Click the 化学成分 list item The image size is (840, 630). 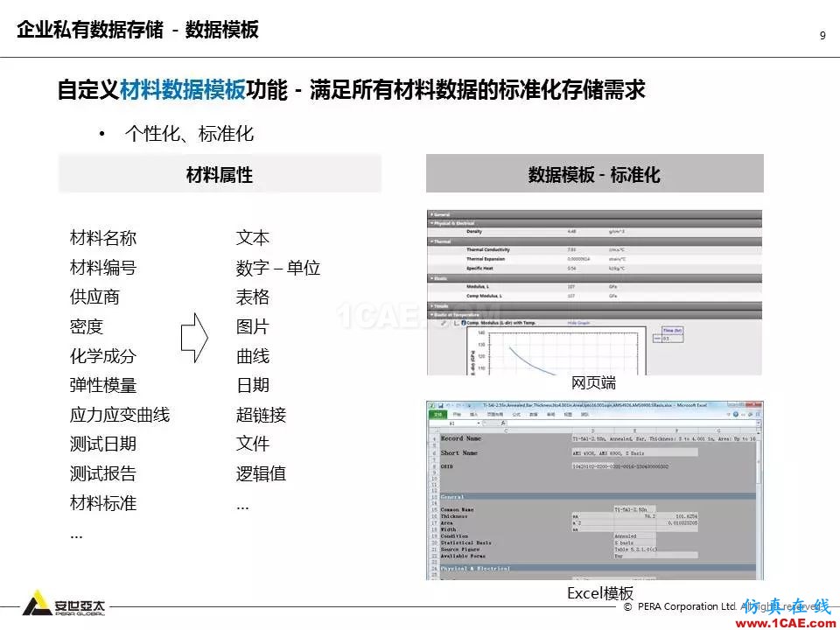pos(103,356)
